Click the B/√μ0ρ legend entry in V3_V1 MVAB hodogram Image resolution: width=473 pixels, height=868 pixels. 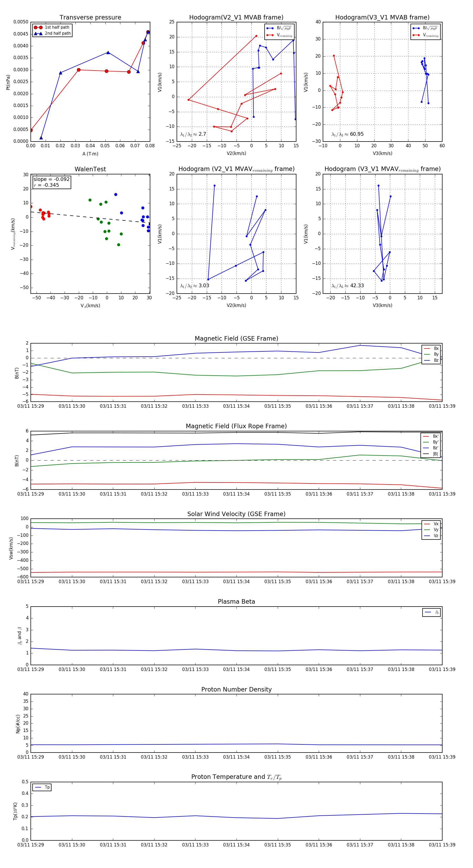(425, 28)
